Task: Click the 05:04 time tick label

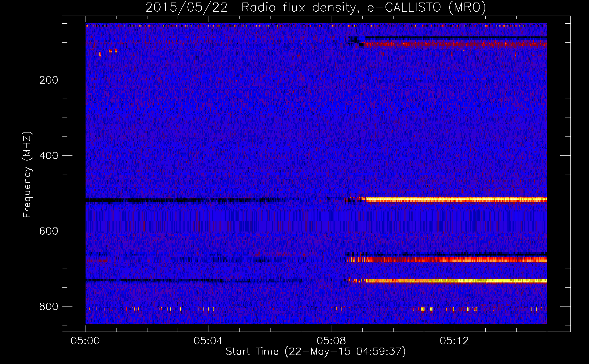Action: pyautogui.click(x=208, y=341)
